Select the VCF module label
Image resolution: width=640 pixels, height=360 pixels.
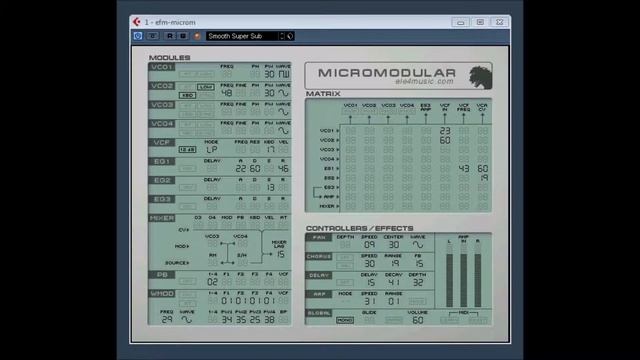[x=162, y=142]
